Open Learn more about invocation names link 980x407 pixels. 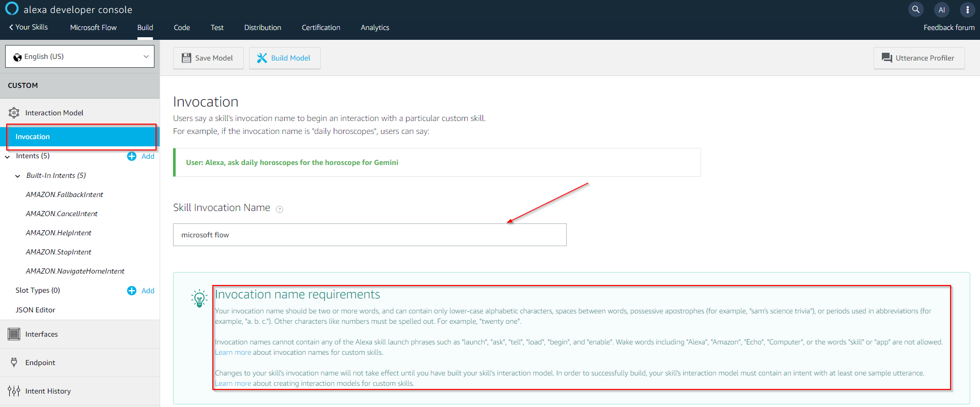pos(232,352)
